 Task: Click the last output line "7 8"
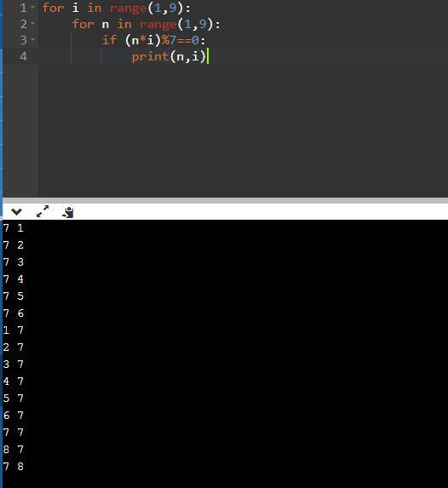click(x=14, y=466)
